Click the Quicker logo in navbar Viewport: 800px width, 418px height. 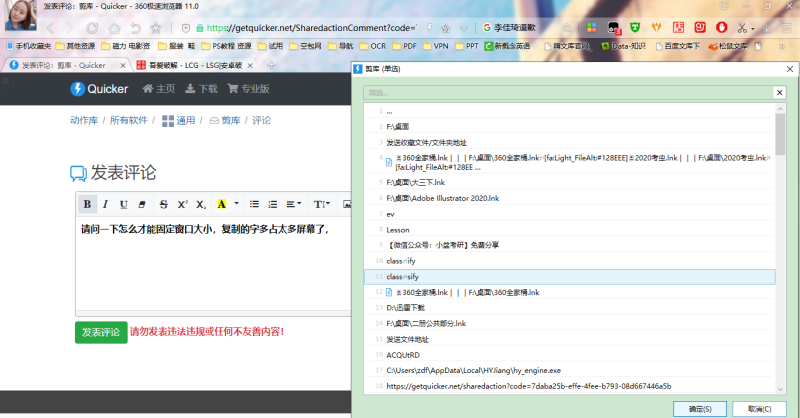tap(99, 89)
